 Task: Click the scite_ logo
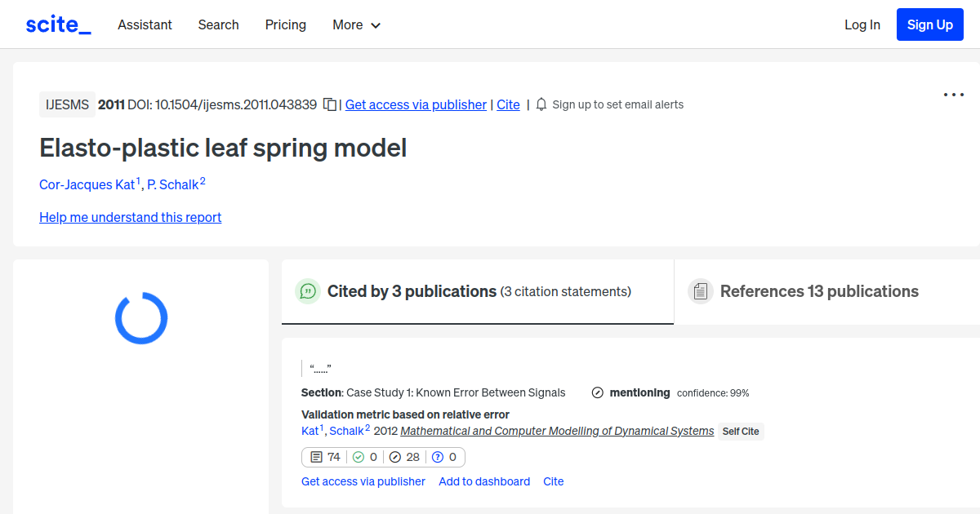(x=58, y=24)
